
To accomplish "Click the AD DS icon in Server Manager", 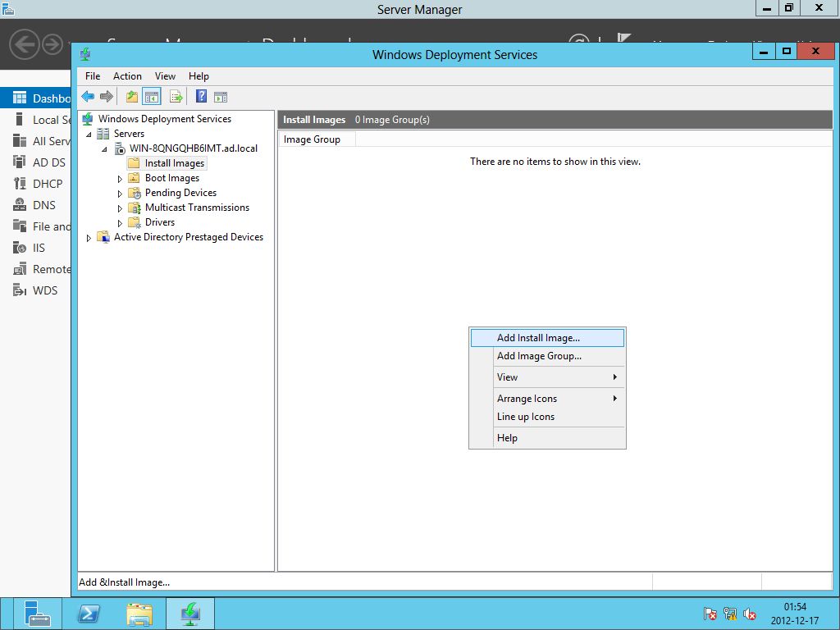I will (x=20, y=162).
